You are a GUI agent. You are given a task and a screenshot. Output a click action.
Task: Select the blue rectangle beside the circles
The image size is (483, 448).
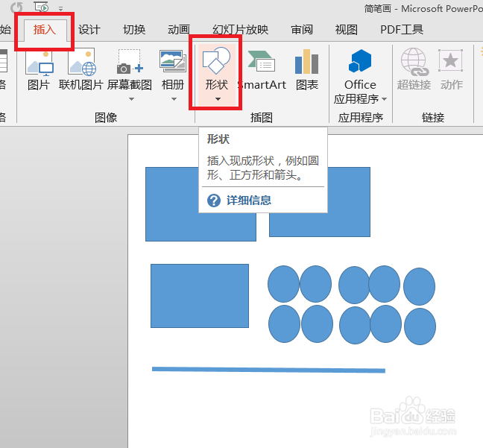200,296
